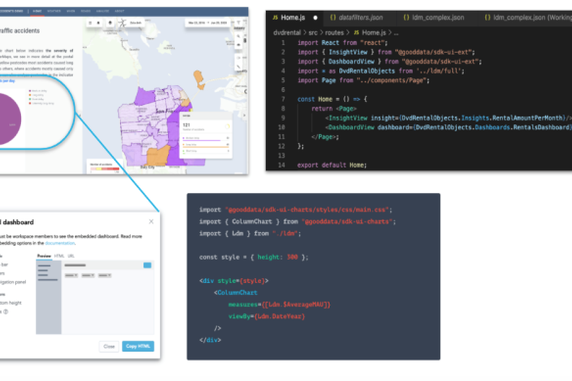Click dvdrental in the editor breadcrumb
The image size is (572, 381).
coord(287,33)
